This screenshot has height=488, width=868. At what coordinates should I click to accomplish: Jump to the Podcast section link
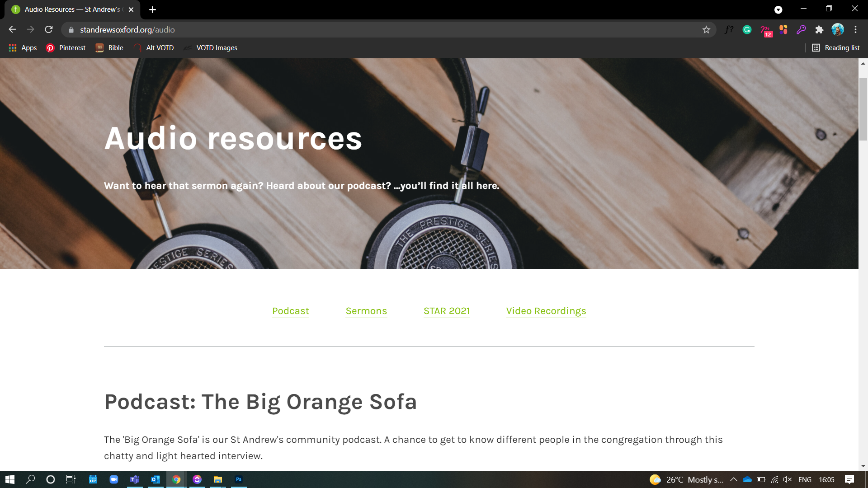click(x=291, y=311)
